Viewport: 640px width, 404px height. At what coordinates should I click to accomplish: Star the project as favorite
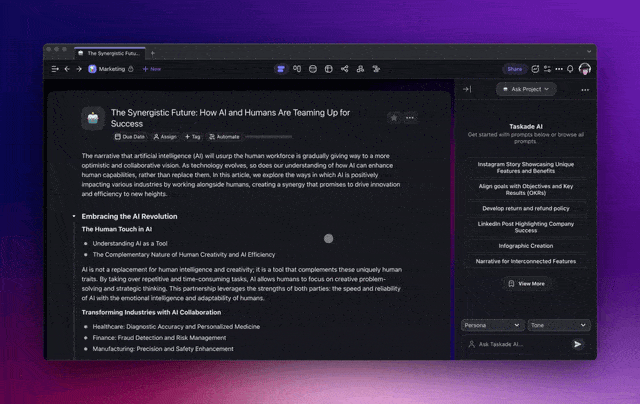point(393,118)
